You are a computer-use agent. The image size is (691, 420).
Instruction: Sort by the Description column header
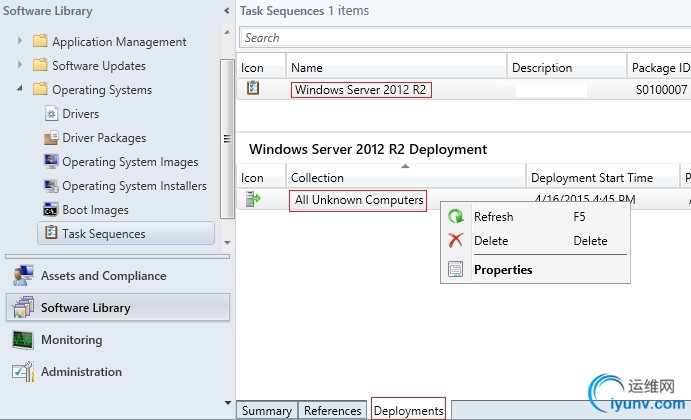(x=567, y=67)
